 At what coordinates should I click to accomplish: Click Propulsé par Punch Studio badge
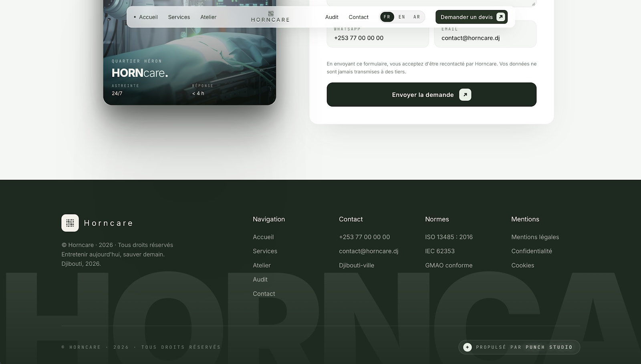click(x=519, y=347)
